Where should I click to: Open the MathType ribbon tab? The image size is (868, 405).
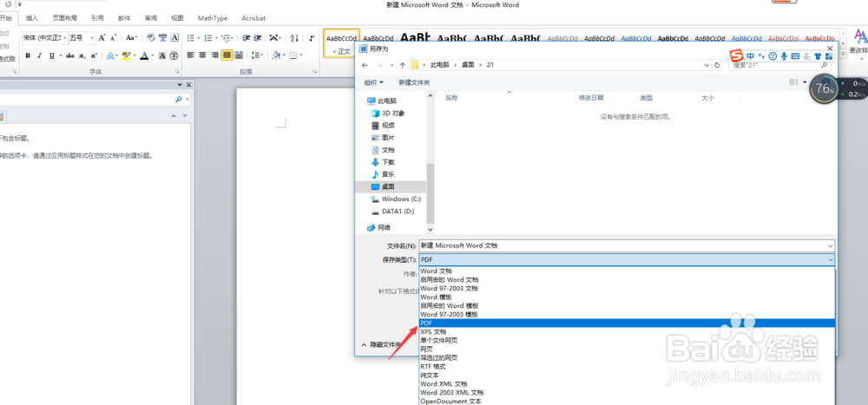(x=213, y=18)
